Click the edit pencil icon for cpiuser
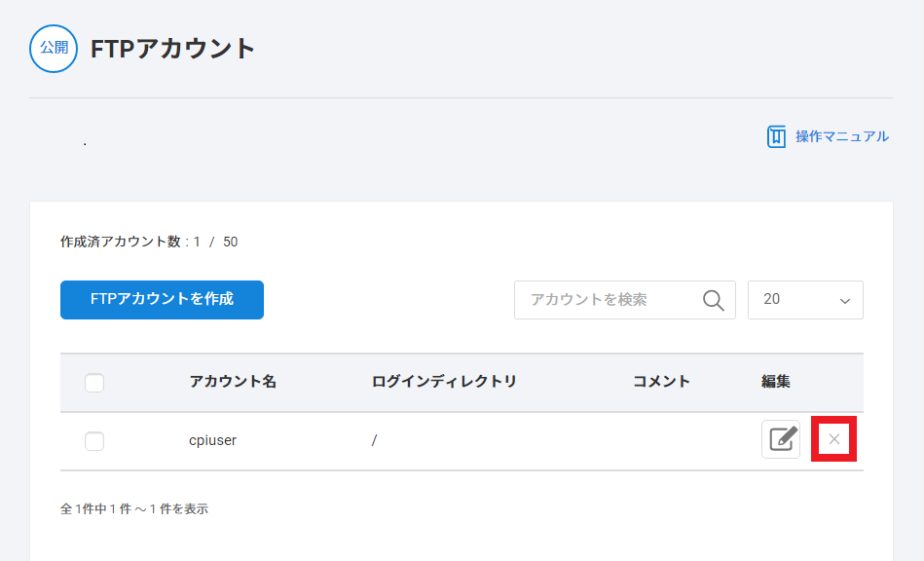 tap(780, 440)
